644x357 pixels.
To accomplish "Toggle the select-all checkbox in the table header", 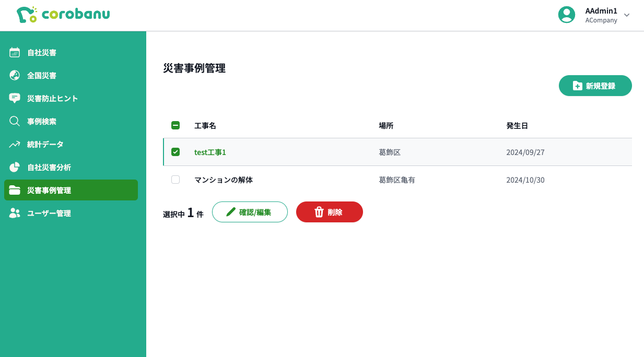I will (175, 125).
